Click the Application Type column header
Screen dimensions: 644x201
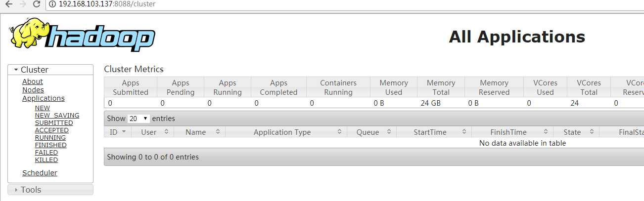tap(282, 132)
